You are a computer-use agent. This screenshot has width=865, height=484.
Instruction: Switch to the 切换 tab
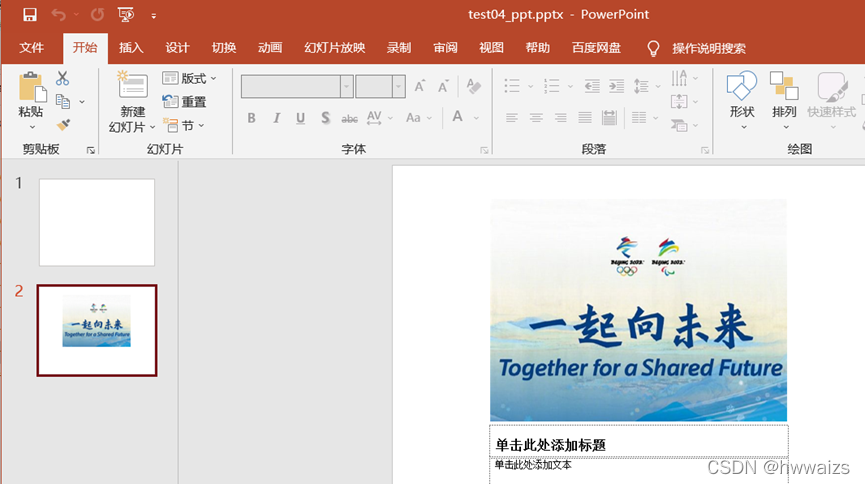coord(223,48)
